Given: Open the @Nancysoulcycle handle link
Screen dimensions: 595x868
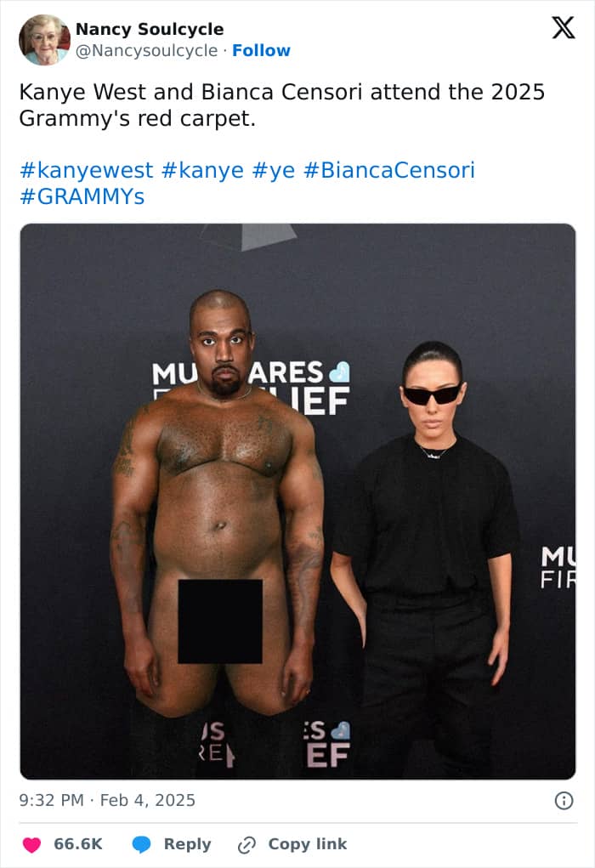Looking at the screenshot, I should pos(147,50).
